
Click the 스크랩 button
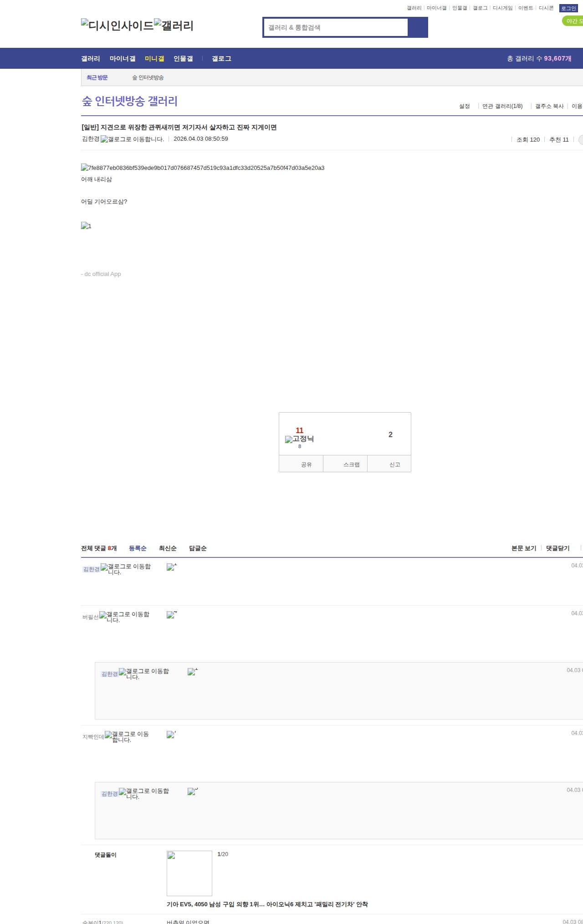351,465
